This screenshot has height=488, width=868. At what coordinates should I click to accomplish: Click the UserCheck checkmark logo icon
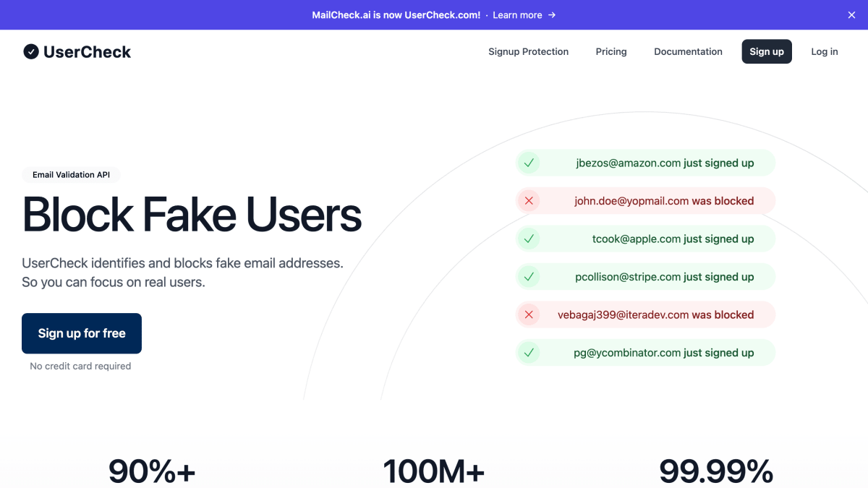pyautogui.click(x=31, y=51)
